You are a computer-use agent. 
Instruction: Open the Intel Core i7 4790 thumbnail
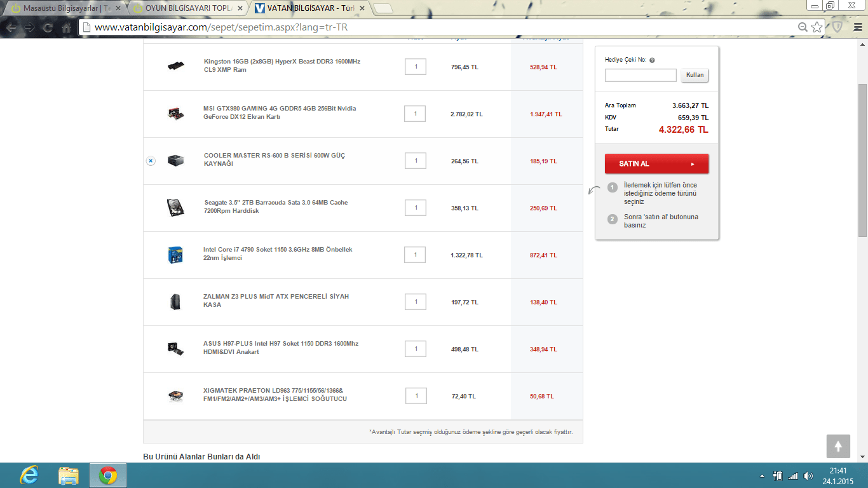[175, 255]
